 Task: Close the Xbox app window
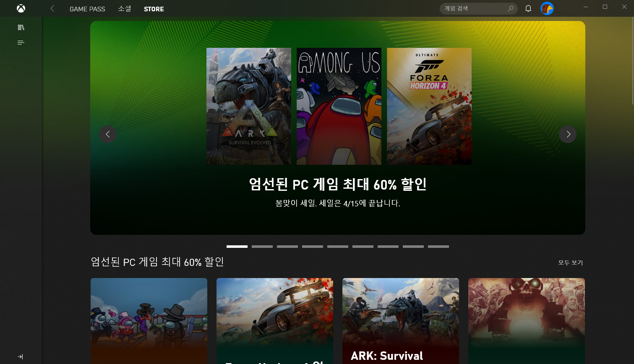coord(624,7)
